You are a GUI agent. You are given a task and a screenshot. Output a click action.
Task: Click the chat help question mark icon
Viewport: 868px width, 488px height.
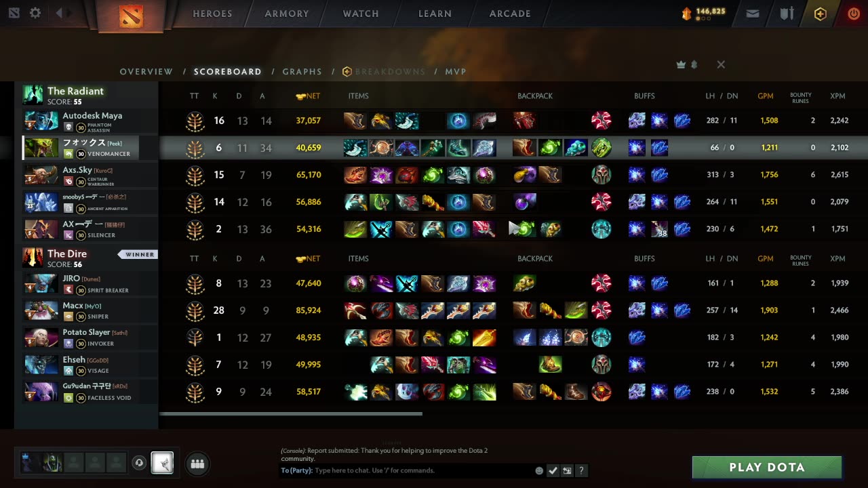point(581,470)
